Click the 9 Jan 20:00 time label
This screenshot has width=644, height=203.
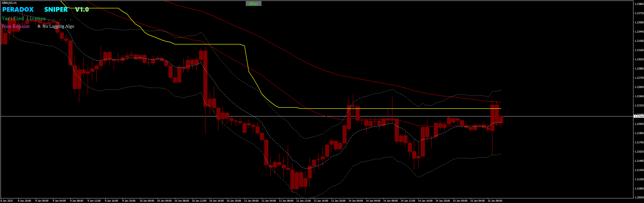tap(129, 201)
